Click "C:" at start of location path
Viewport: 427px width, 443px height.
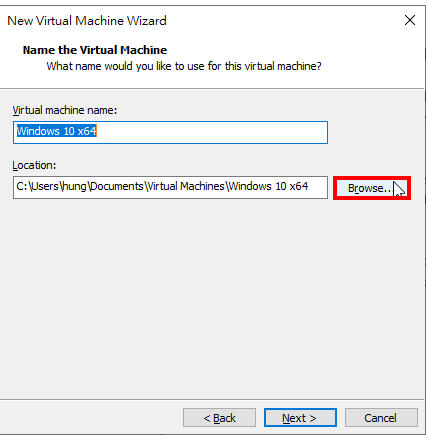click(22, 186)
